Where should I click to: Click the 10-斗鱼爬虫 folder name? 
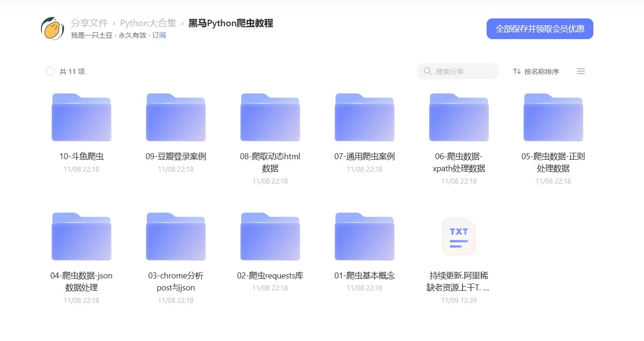point(81,156)
